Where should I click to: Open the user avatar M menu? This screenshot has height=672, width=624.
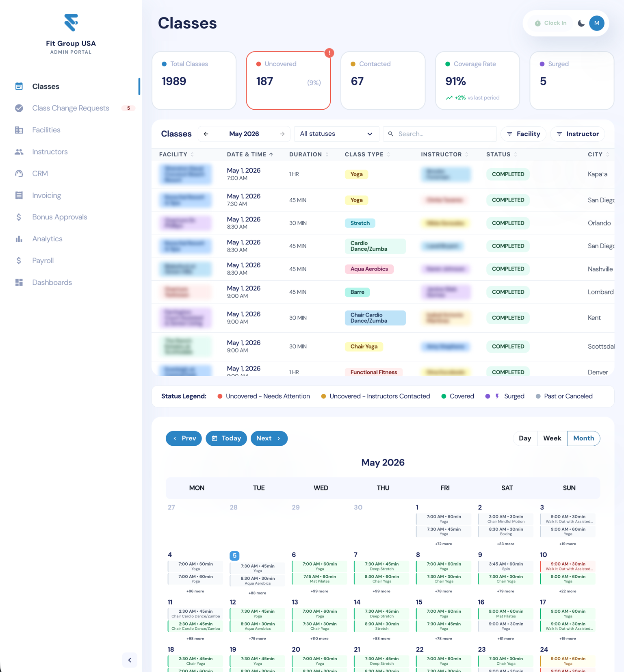click(x=597, y=23)
